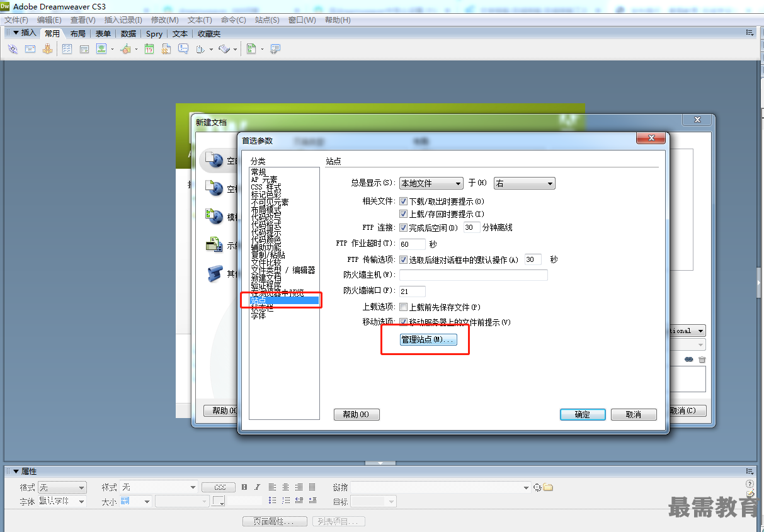Image resolution: width=764 pixels, height=532 pixels.
Task: Insert a Named Anchor icon
Action: pos(47,49)
